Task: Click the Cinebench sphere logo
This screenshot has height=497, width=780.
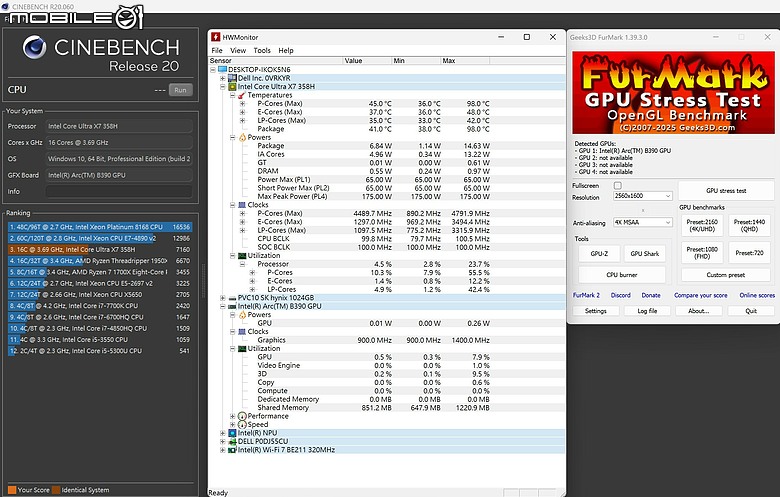Action: (34, 47)
